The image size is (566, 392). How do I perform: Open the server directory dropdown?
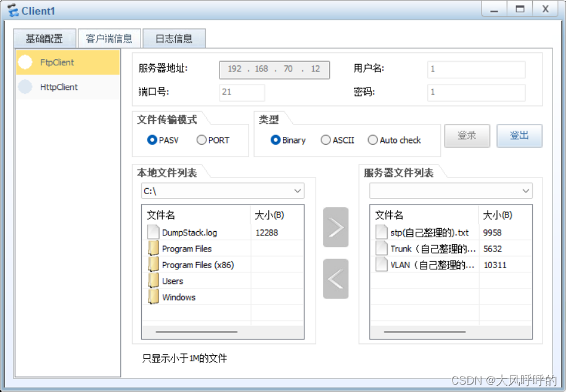(x=451, y=191)
